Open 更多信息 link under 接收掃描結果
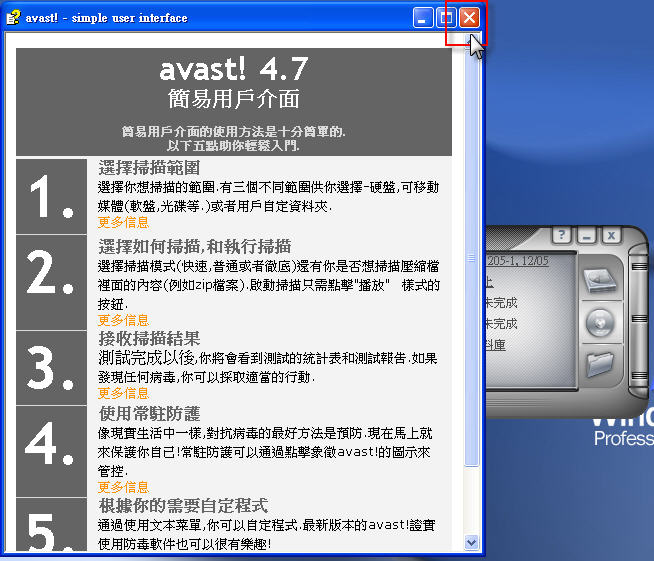Viewport: 654px width, 561px height. point(123,393)
